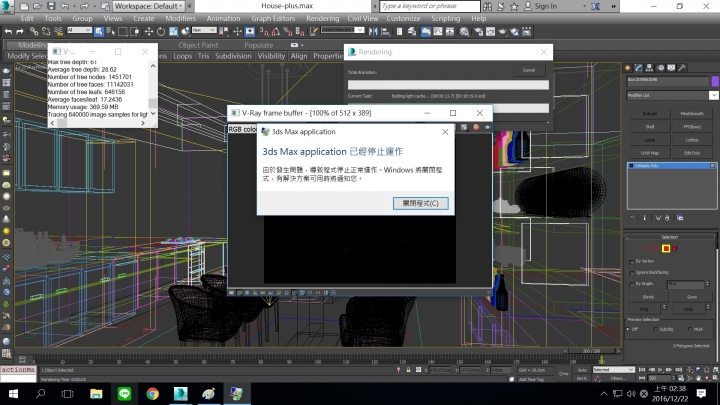720x405 pixels.
Task: Open File Explorer from the taskbar
Action: [x=96, y=394]
